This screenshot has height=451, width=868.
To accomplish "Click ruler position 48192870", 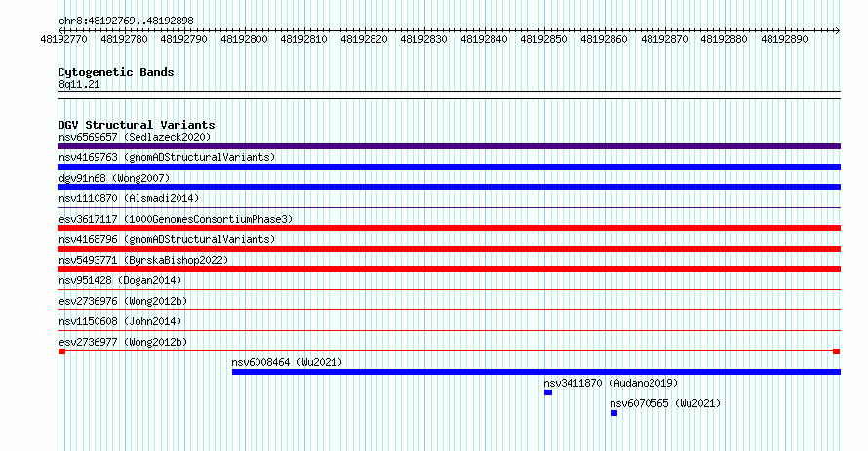I will pyautogui.click(x=664, y=39).
